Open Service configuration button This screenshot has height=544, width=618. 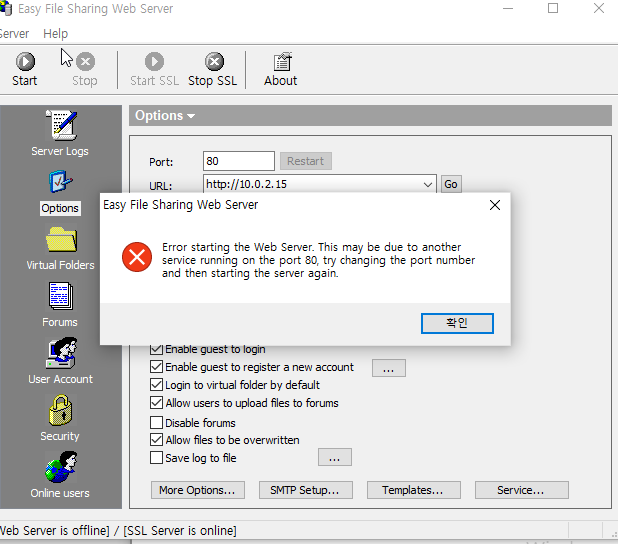click(x=521, y=490)
